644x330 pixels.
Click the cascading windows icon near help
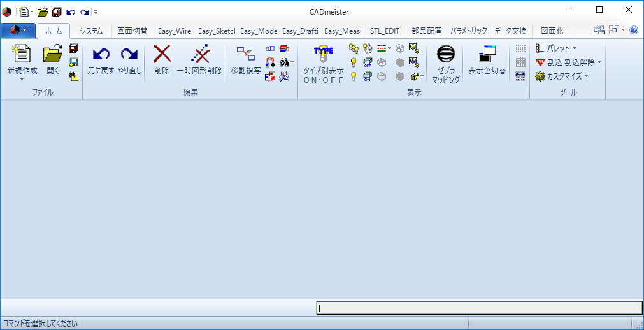599,29
